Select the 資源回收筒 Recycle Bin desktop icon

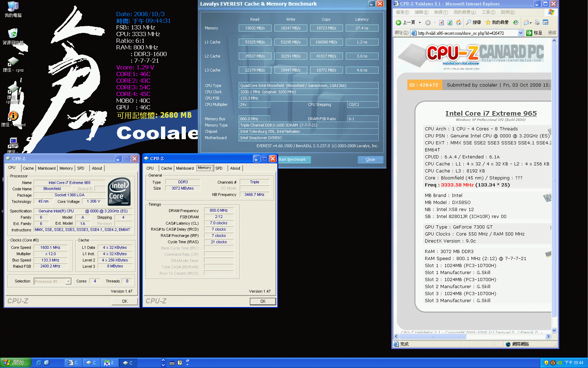(13, 34)
